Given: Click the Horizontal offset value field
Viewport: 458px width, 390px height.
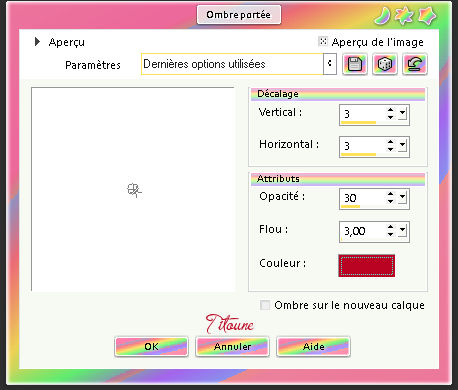Looking at the screenshot, I should click(x=362, y=146).
